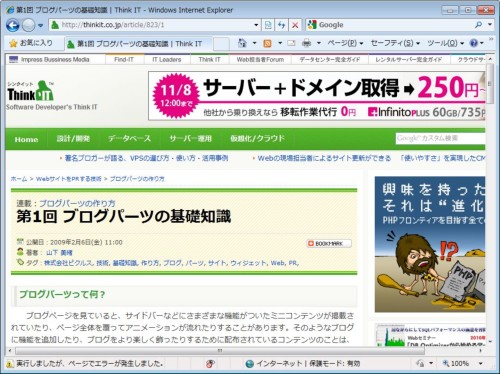The image size is (500, 374).
Task: Click the 基礎知識 tag link
Action: [x=125, y=263]
